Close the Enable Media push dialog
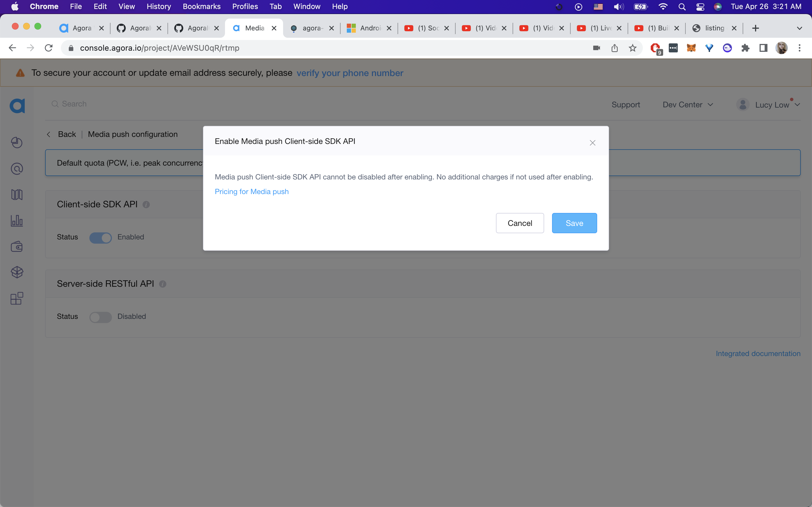Screen dimensions: 812x507 pos(592,143)
